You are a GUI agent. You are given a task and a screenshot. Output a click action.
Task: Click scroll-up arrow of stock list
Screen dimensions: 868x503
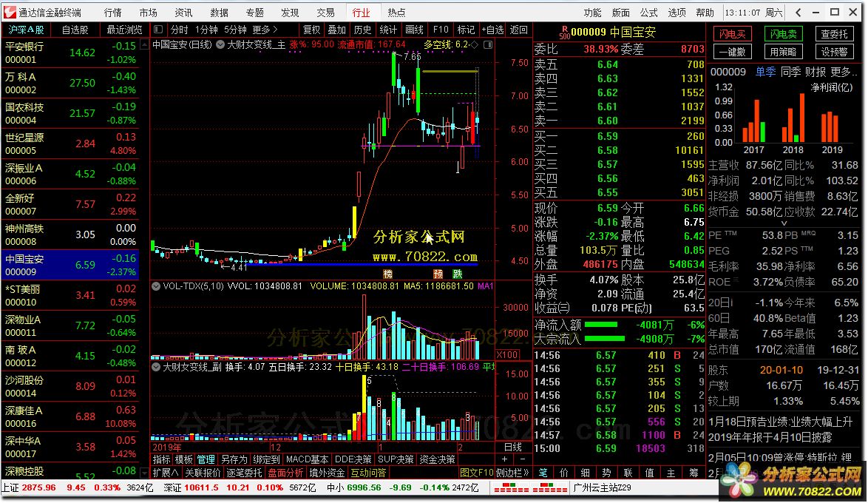click(x=144, y=46)
